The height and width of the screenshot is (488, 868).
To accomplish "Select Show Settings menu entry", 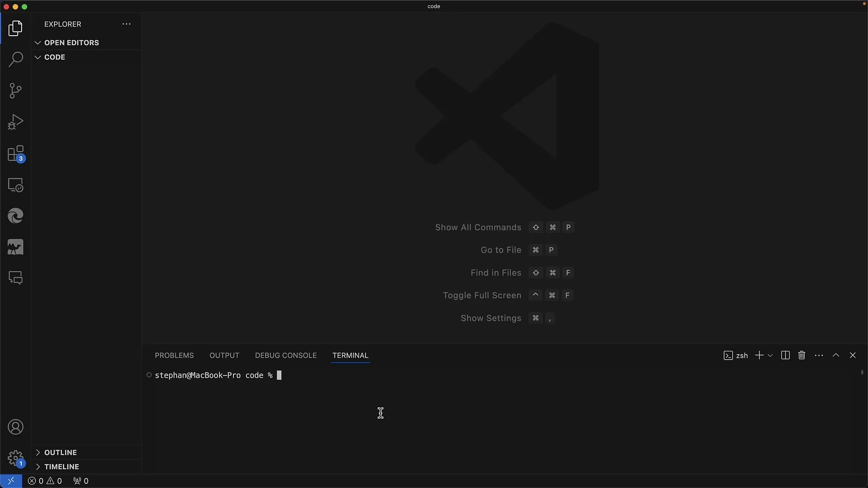I will click(491, 318).
